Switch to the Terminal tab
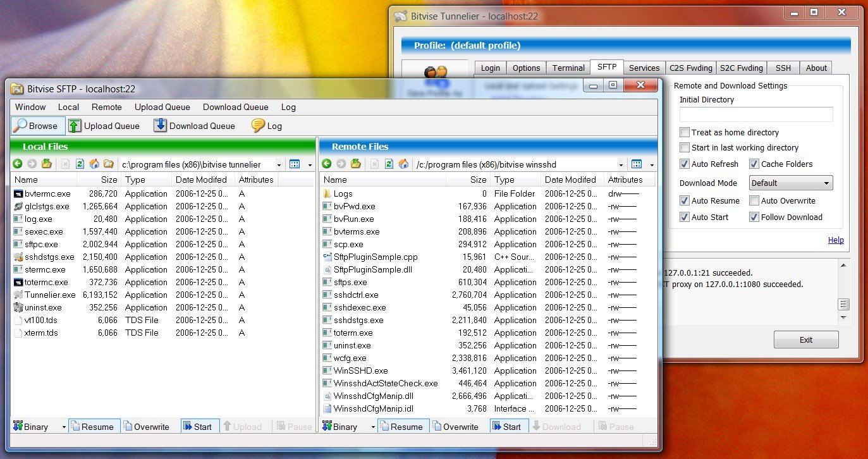The height and width of the screenshot is (459, 868). [568, 68]
